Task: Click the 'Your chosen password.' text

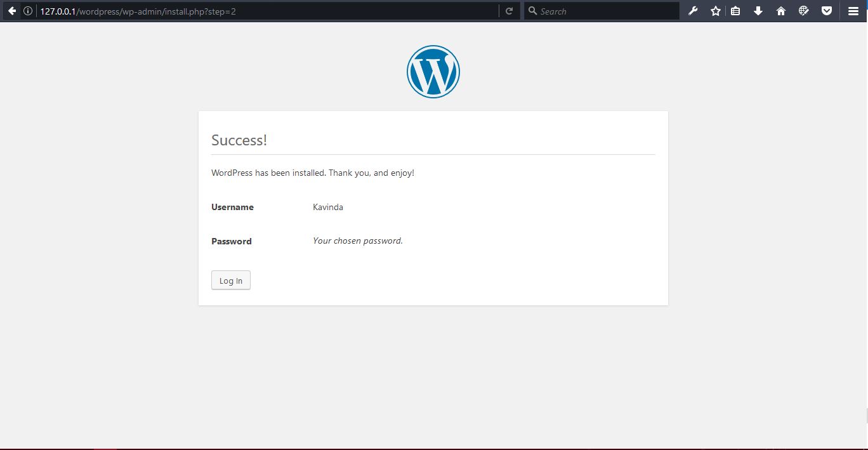Action: point(358,241)
